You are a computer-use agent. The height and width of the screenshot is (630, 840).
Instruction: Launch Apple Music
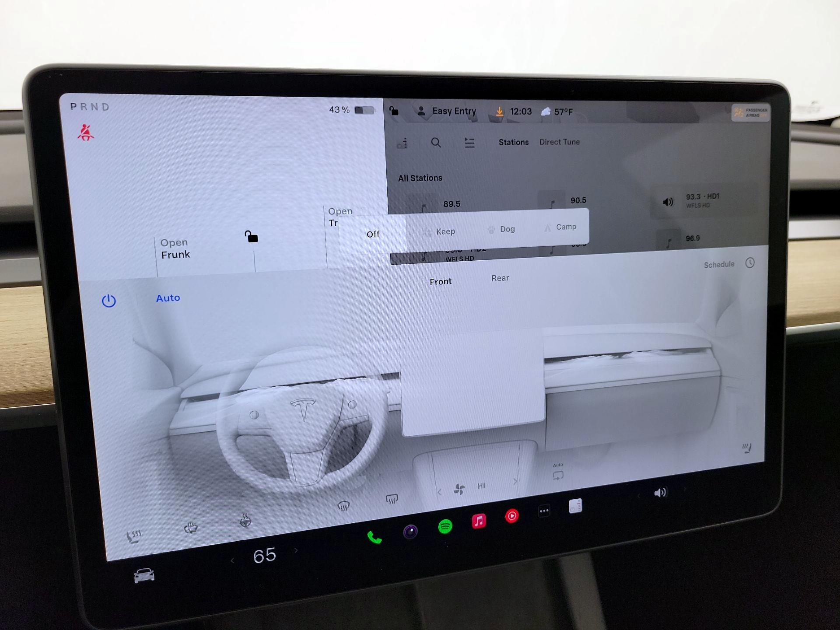click(479, 521)
